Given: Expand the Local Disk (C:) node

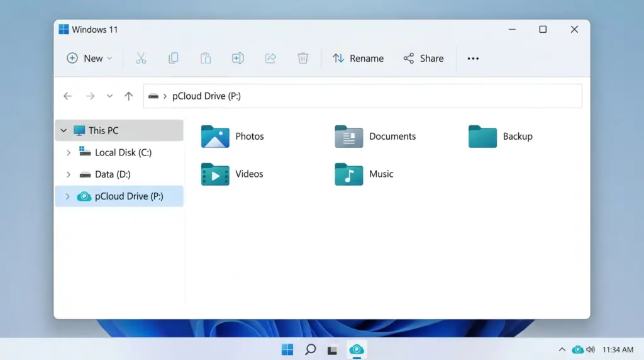Looking at the screenshot, I should click(x=68, y=152).
